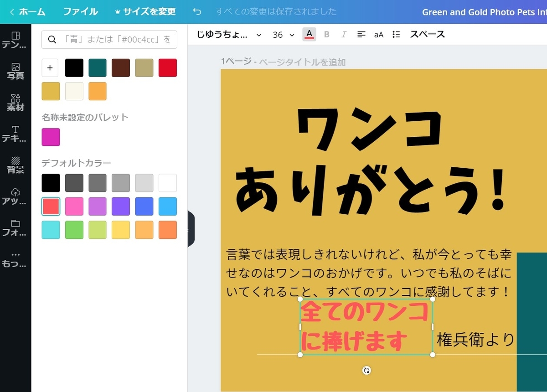Toggle bulleted list formatting
The width and height of the screenshot is (547, 392).
coord(395,34)
